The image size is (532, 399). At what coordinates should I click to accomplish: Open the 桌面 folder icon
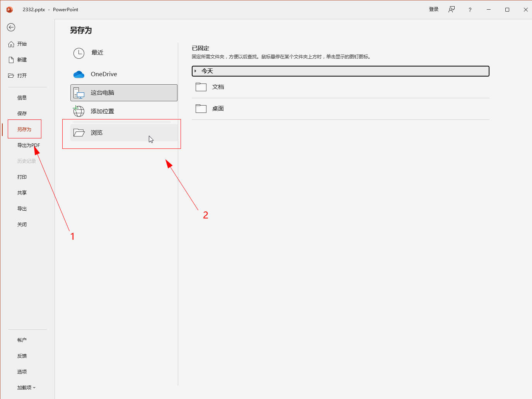201,109
